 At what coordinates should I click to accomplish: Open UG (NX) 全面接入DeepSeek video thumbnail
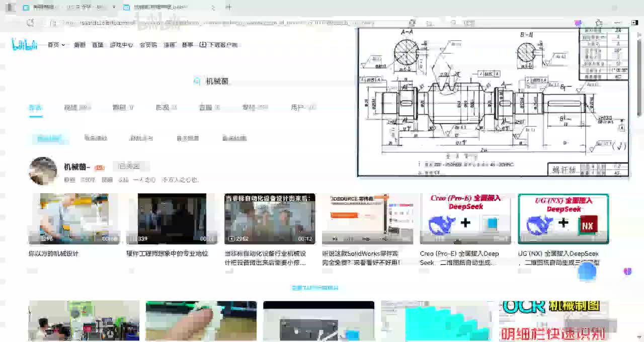(563, 219)
